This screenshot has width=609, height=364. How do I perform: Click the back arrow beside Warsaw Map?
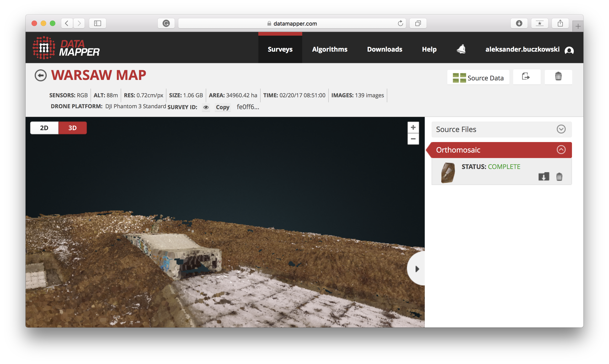click(x=40, y=75)
